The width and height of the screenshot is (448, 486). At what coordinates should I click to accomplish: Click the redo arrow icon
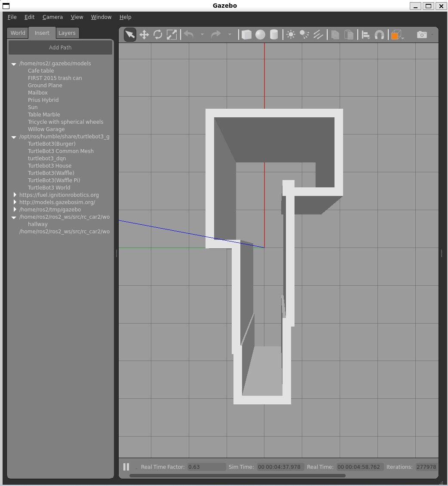point(216,34)
